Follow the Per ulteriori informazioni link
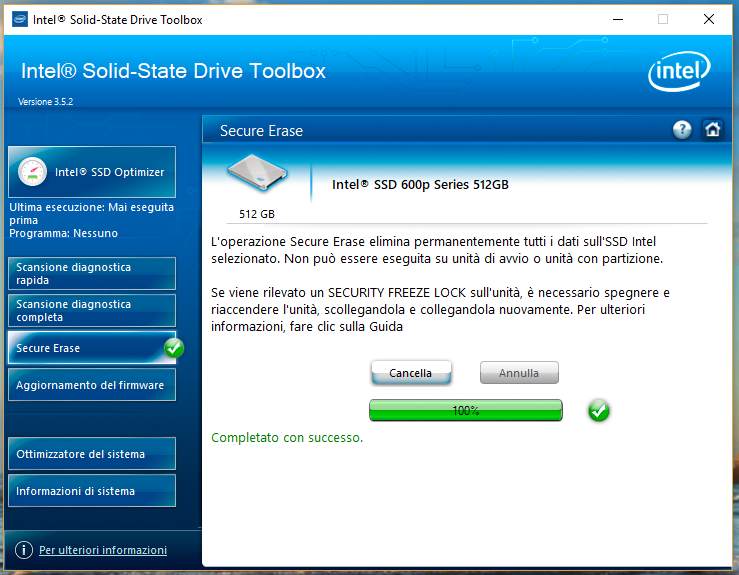The width and height of the screenshot is (739, 575). pyautogui.click(x=103, y=550)
